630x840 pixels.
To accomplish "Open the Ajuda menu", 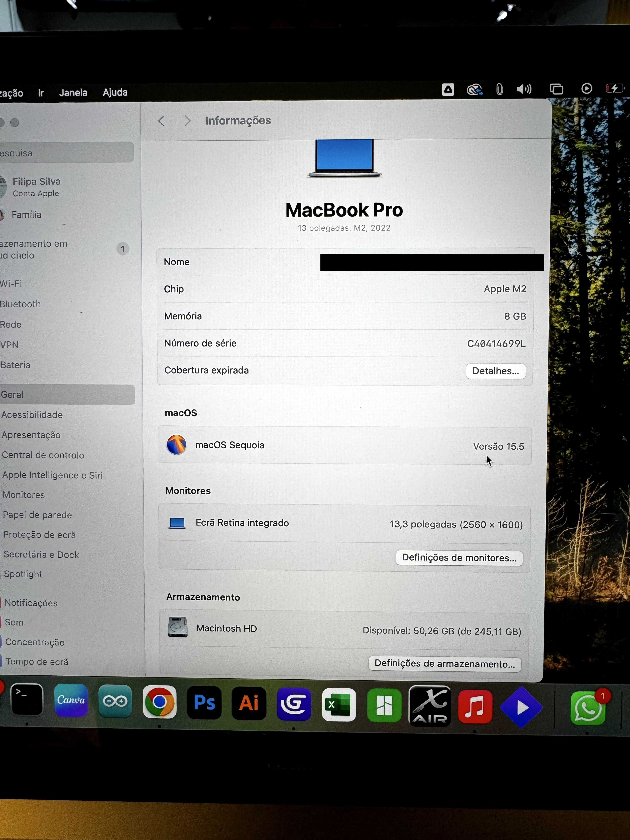I will (115, 92).
